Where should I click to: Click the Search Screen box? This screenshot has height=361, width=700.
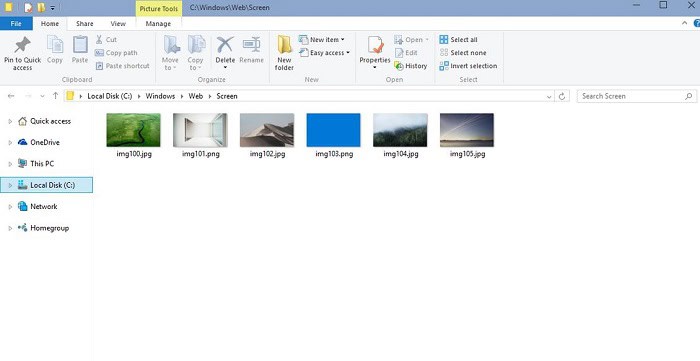tap(637, 96)
